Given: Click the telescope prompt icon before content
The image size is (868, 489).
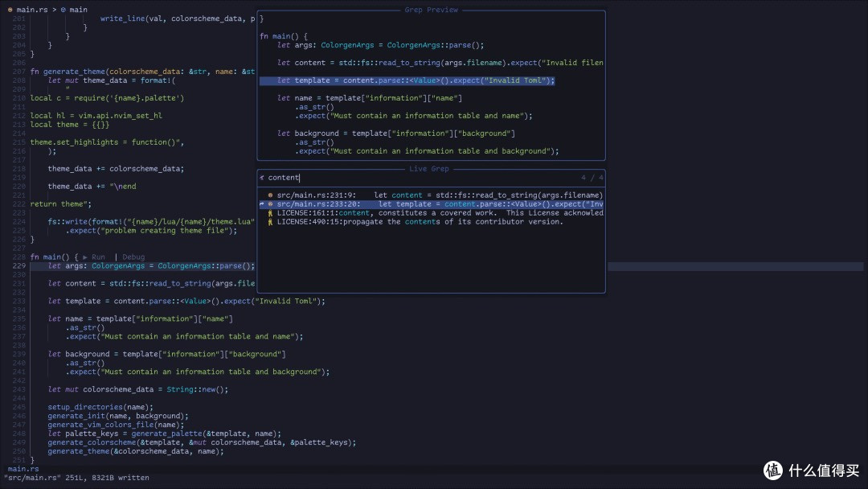Looking at the screenshot, I should [x=262, y=178].
